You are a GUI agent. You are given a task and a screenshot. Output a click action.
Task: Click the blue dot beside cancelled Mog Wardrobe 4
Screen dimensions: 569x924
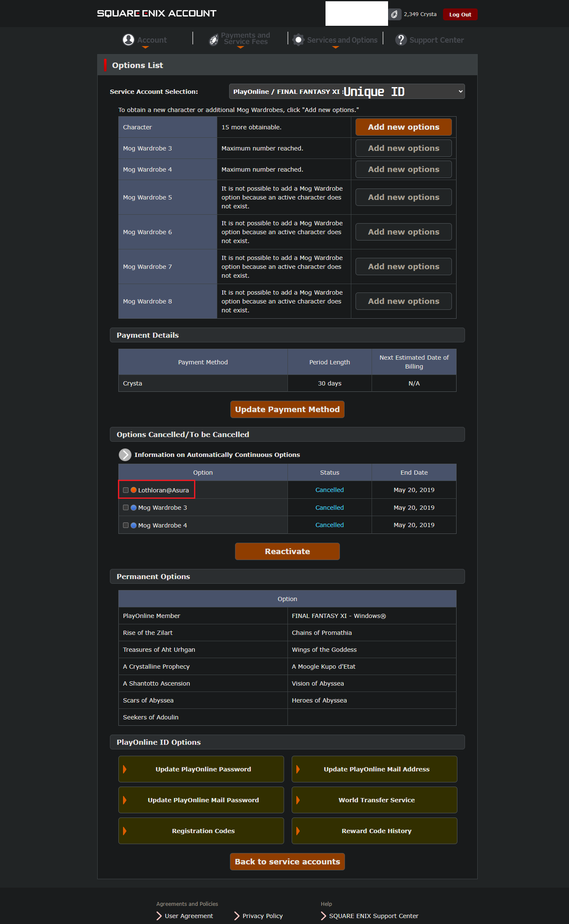coord(134,525)
